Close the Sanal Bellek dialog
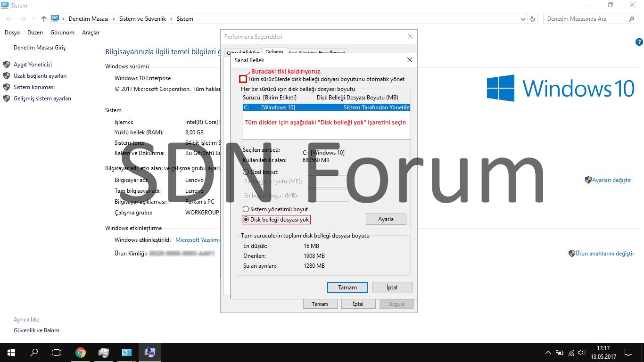Screen dimensions: 644x362 [x=409, y=60]
